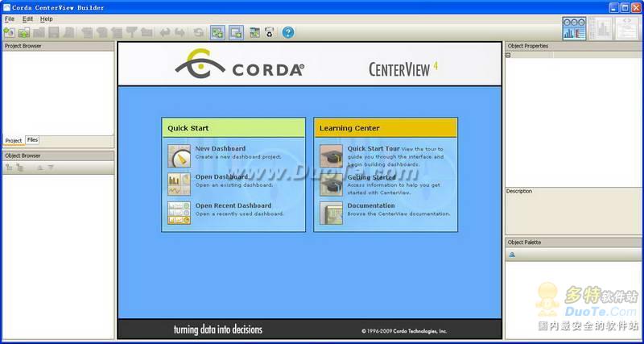The height and width of the screenshot is (344, 644).
Task: Toggle the first highlighted green-squares toolbar button
Action: pyautogui.click(x=217, y=33)
